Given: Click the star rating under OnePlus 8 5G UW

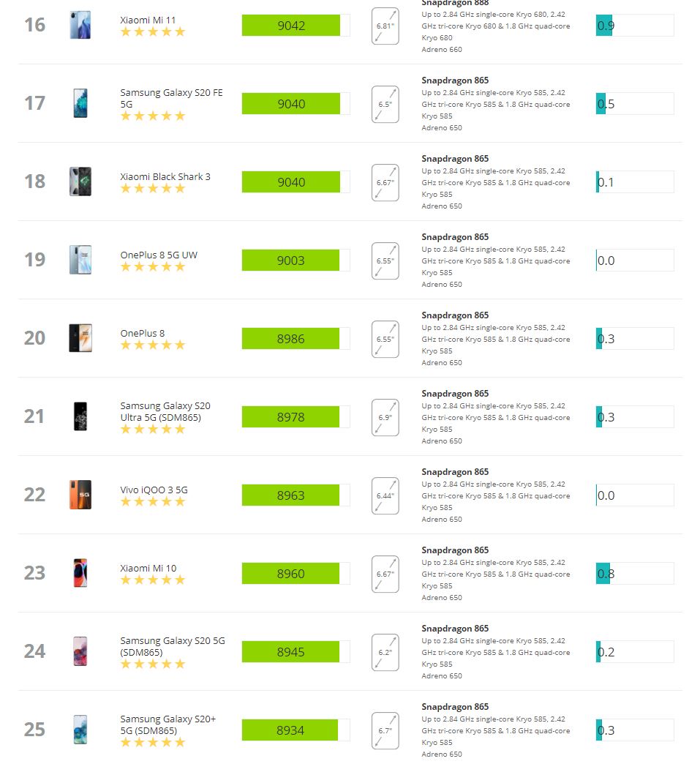Looking at the screenshot, I should coord(153,266).
